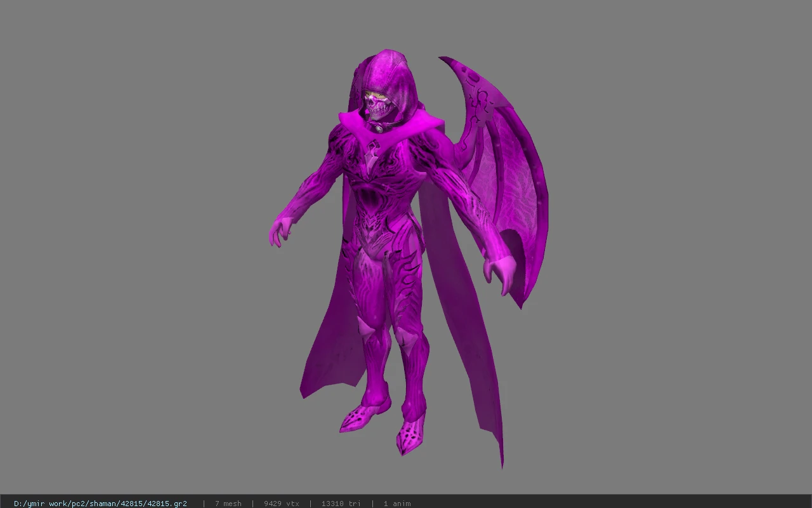Click the '7 mesh' status bar entry

click(x=228, y=504)
